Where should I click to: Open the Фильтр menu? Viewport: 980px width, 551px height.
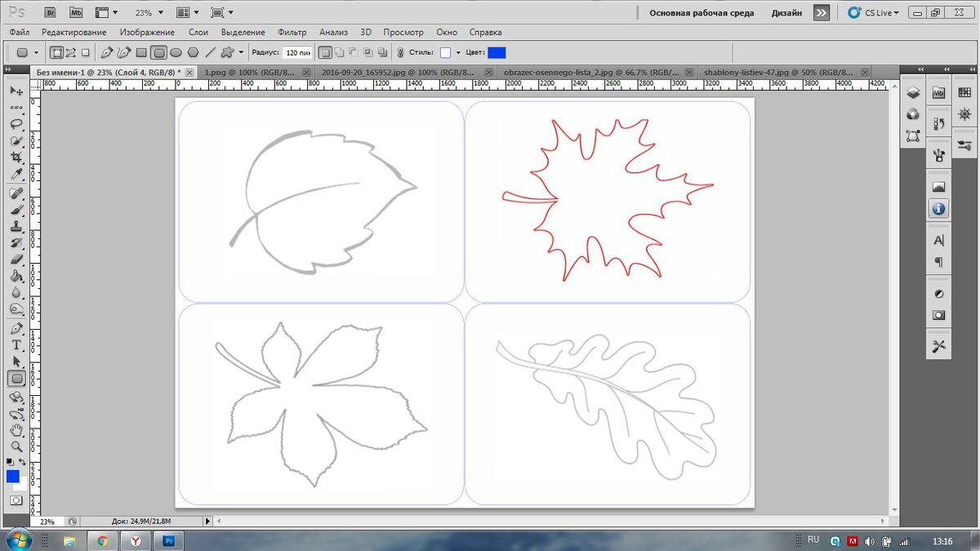click(292, 33)
